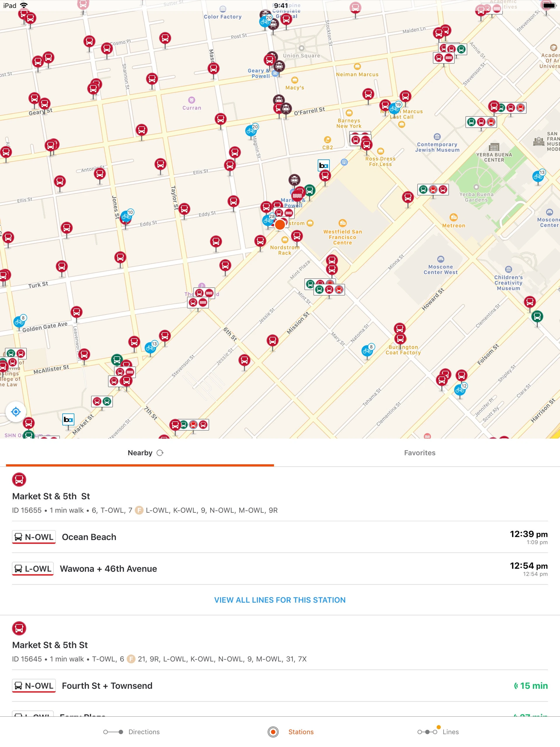The width and height of the screenshot is (560, 747).
Task: Tap cable car stop at Geary & Powell
Action: [x=279, y=66]
